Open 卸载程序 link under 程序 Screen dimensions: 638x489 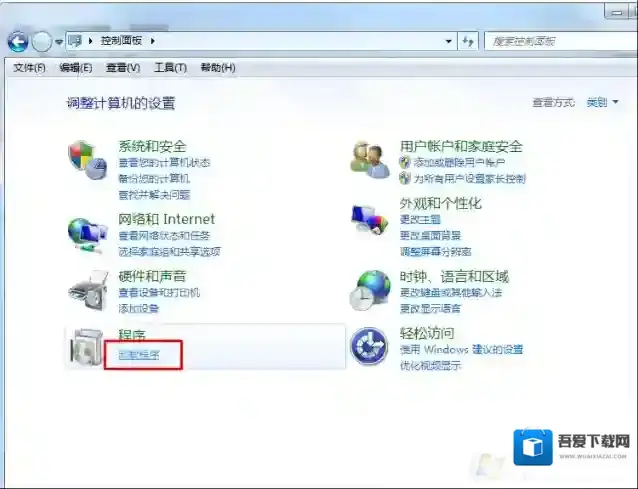pos(139,355)
